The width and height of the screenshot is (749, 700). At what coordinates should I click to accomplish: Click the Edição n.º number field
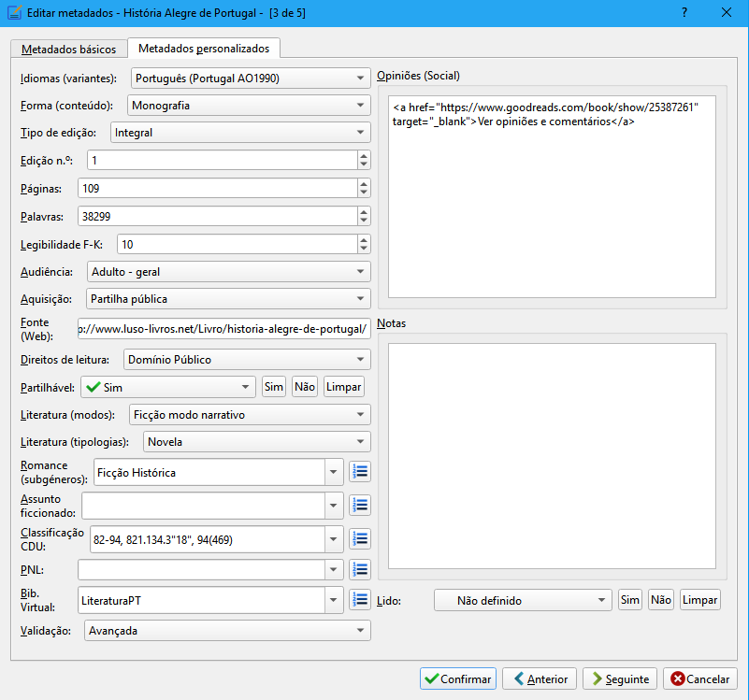223,161
